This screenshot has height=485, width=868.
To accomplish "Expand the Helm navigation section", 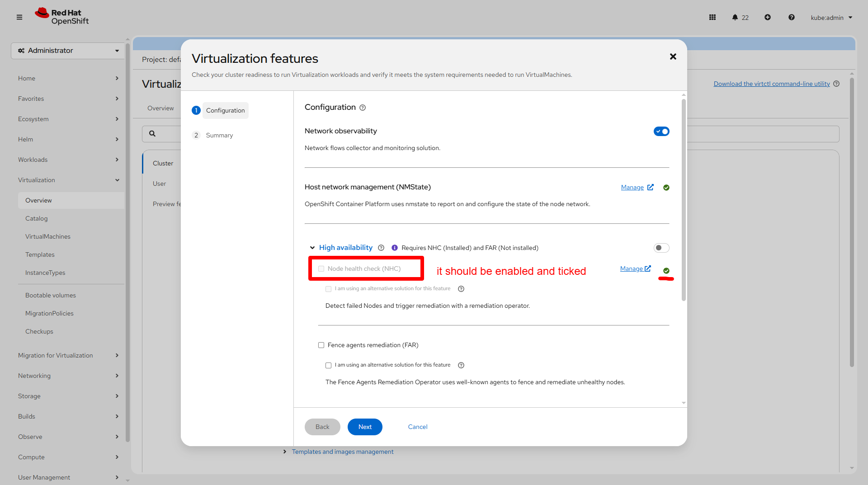I will 68,139.
